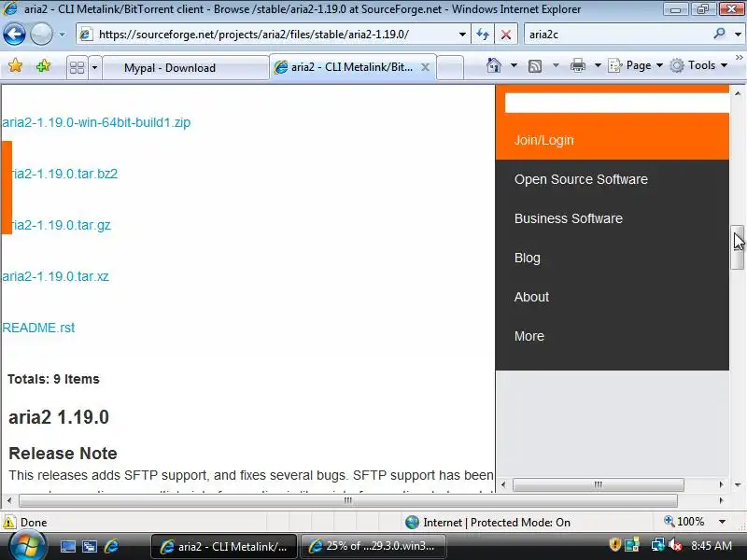The image size is (747, 560).
Task: Click the Add to Favorites icon
Action: click(43, 65)
